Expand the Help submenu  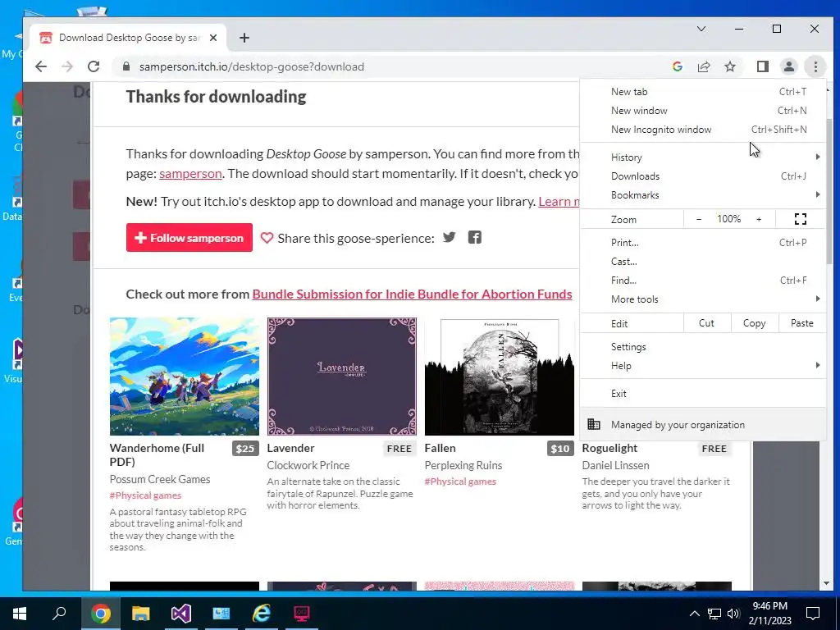[x=703, y=365]
